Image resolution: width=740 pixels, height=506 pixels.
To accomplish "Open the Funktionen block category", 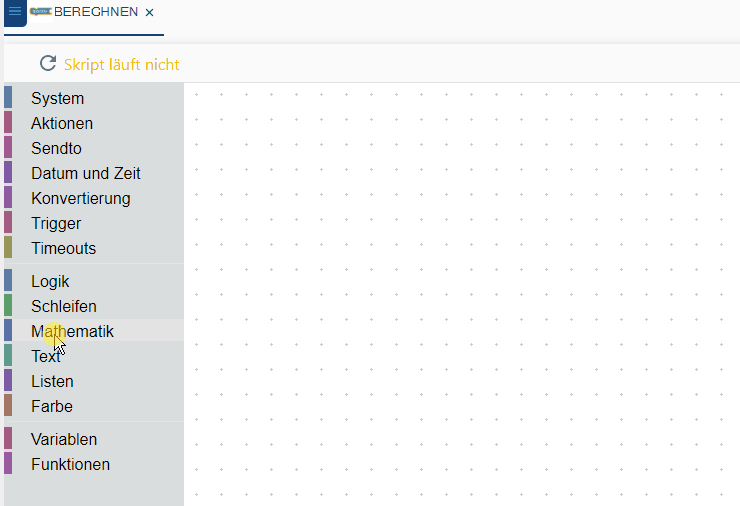I will (94, 464).
